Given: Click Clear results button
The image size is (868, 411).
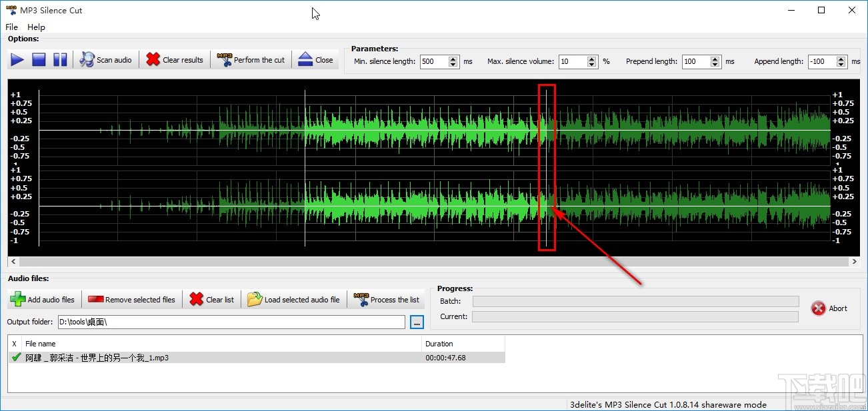Looking at the screenshot, I should coord(175,60).
